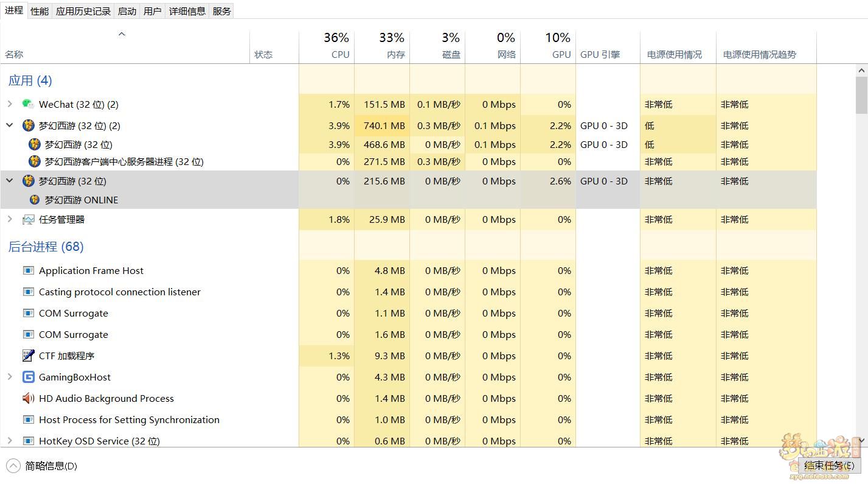Expand the HotKey OSD Service group
This screenshot has width=868, height=484.
[10, 440]
